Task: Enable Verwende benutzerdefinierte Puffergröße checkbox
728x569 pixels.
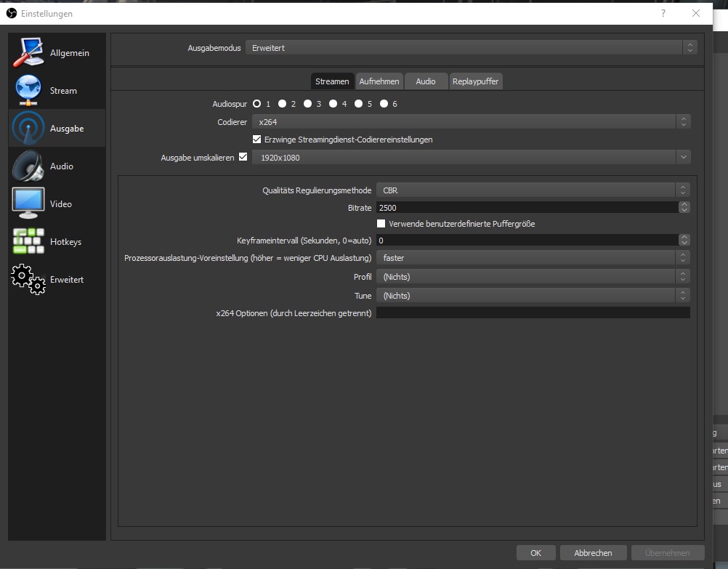Action: pos(381,224)
